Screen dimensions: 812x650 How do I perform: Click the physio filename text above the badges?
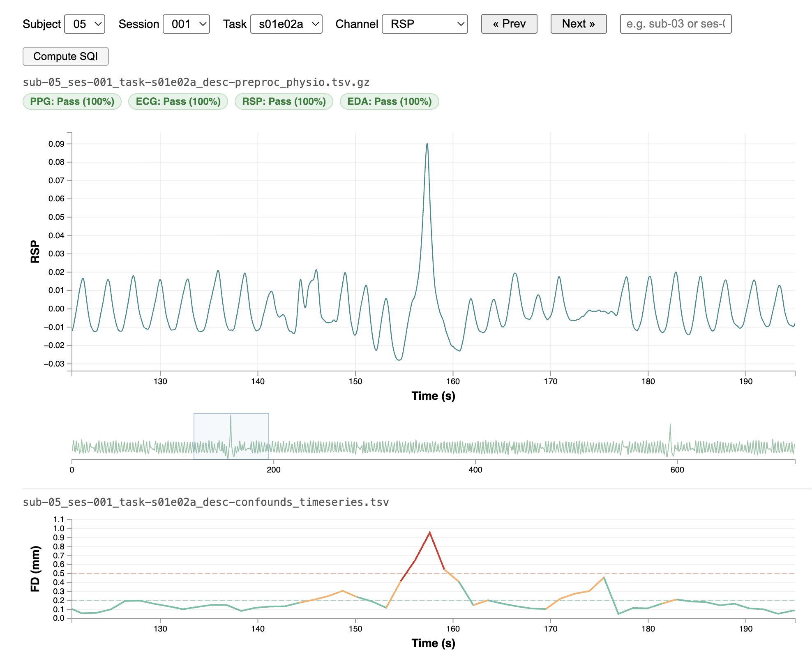[196, 82]
